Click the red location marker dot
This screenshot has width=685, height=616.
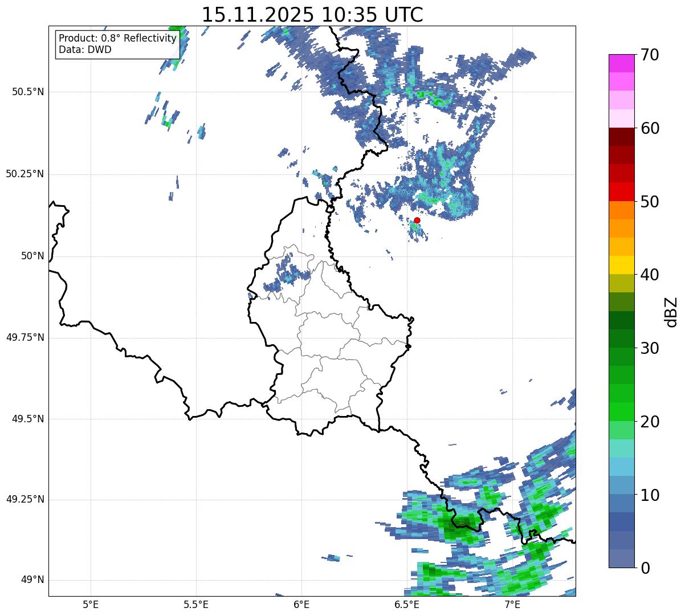click(x=417, y=220)
